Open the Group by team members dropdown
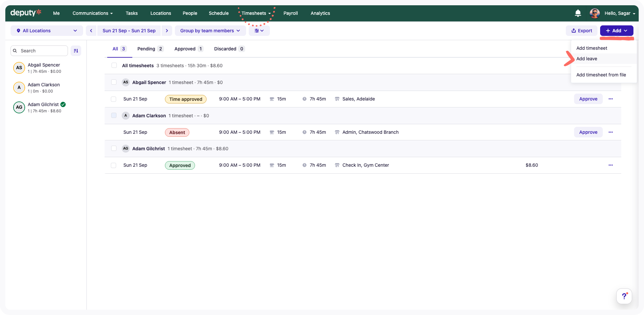 coord(210,31)
